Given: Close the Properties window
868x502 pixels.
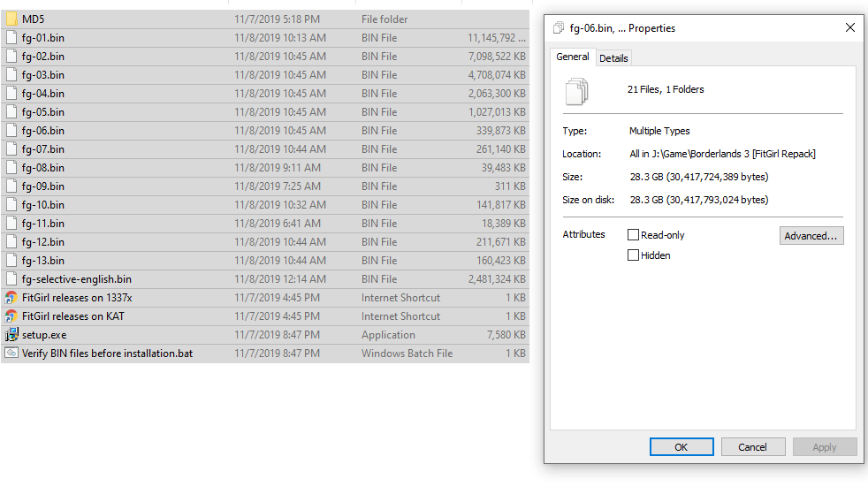Looking at the screenshot, I should click(849, 28).
